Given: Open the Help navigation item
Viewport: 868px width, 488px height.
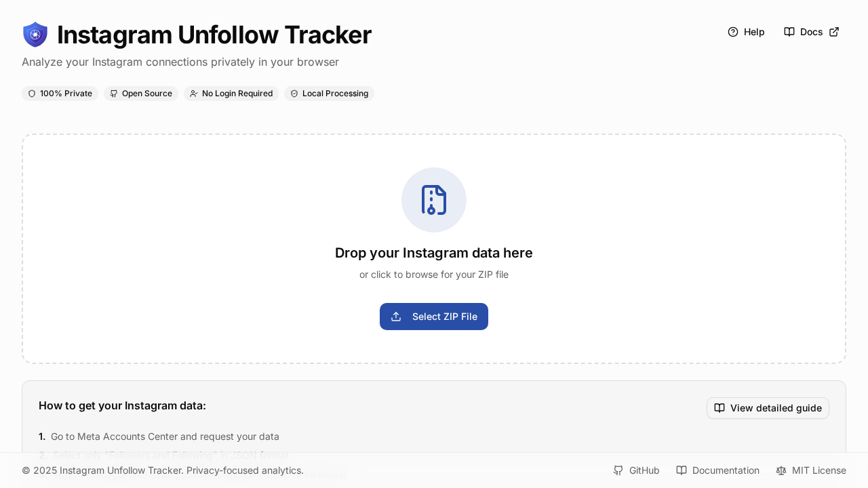Looking at the screenshot, I should 754,32.
